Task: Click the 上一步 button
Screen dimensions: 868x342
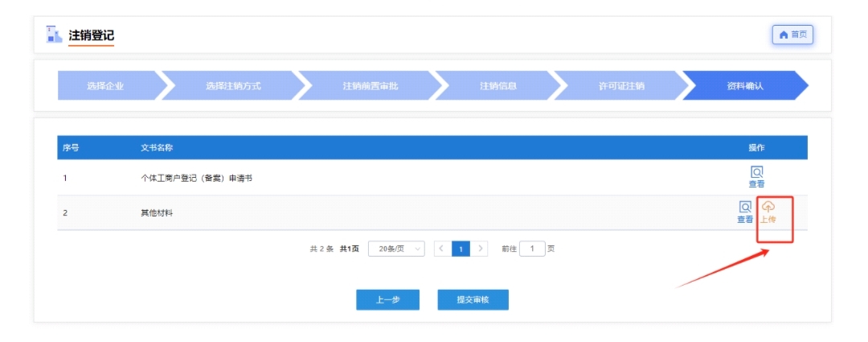Action: [x=388, y=299]
